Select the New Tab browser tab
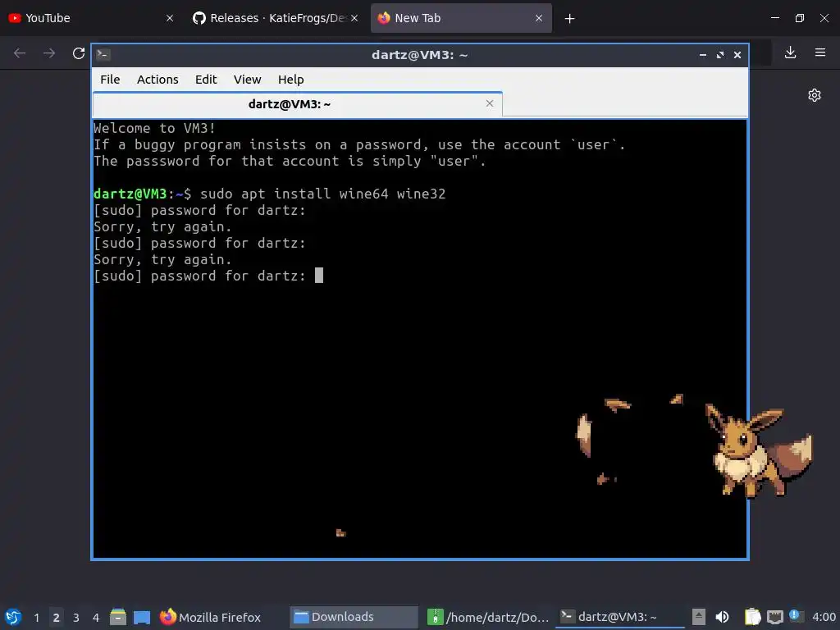Viewport: 840px width, 630px height. coord(461,18)
